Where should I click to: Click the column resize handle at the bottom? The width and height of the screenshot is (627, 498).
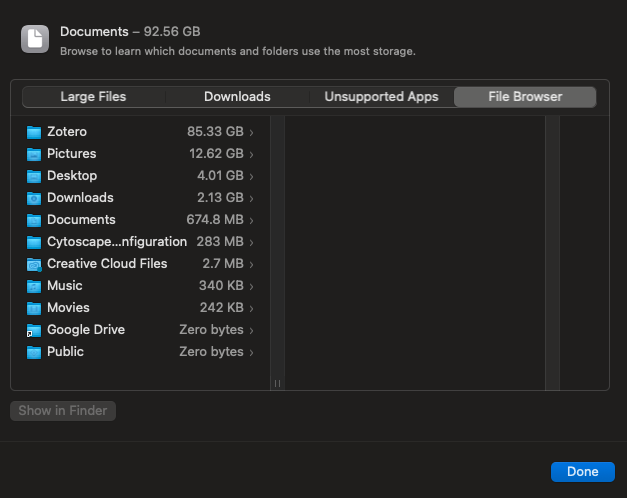click(x=278, y=384)
